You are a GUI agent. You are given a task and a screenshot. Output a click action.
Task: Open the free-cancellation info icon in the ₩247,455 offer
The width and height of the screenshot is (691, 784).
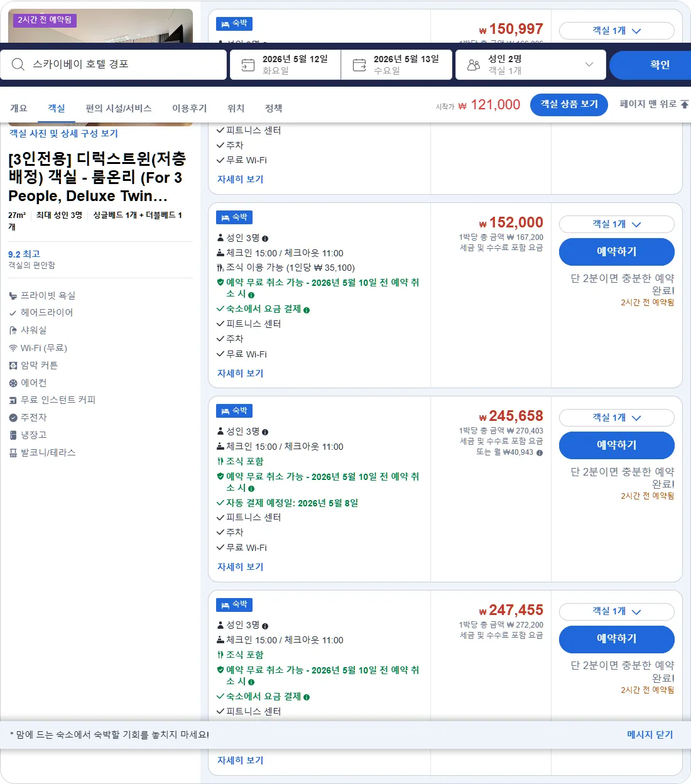point(251,682)
